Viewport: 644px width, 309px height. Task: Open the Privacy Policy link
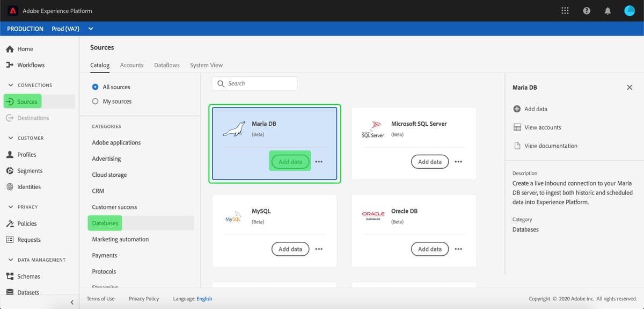pos(144,299)
